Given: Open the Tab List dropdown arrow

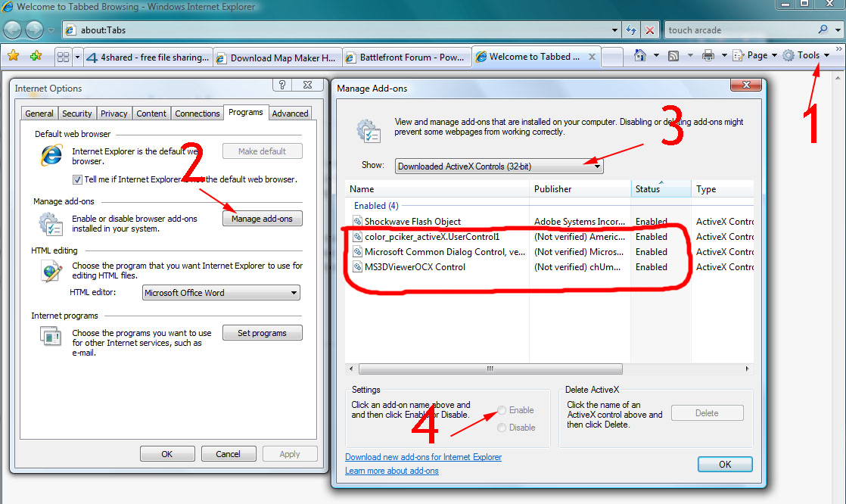Looking at the screenshot, I should coord(77,57).
